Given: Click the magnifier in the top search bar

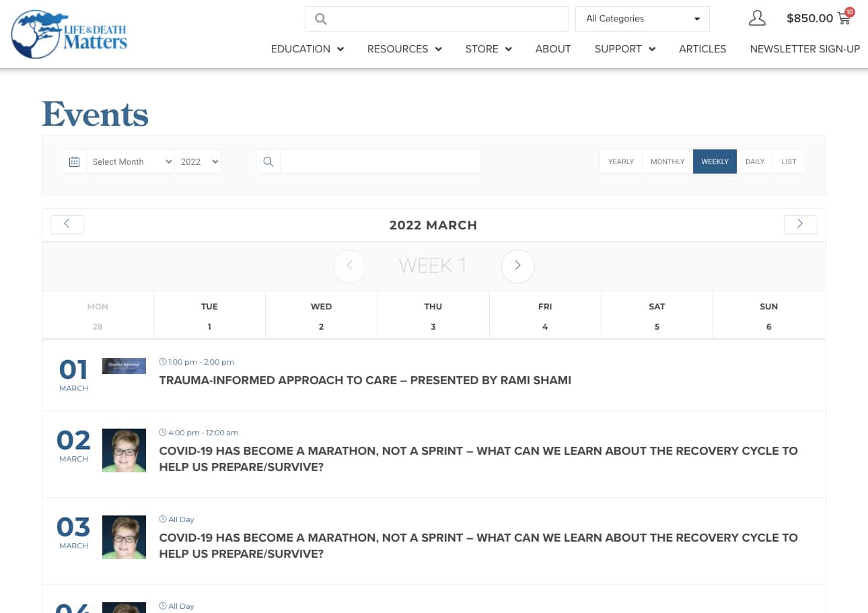Looking at the screenshot, I should pos(321,19).
